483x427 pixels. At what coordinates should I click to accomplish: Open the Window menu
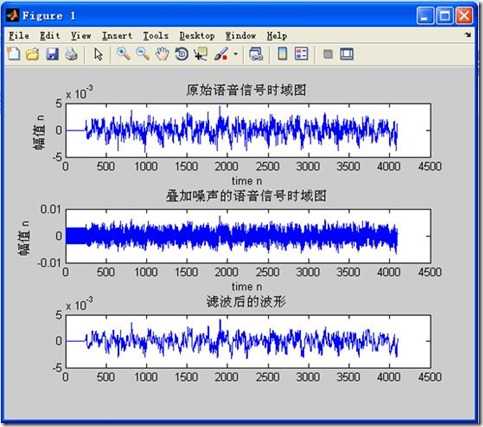pos(241,36)
